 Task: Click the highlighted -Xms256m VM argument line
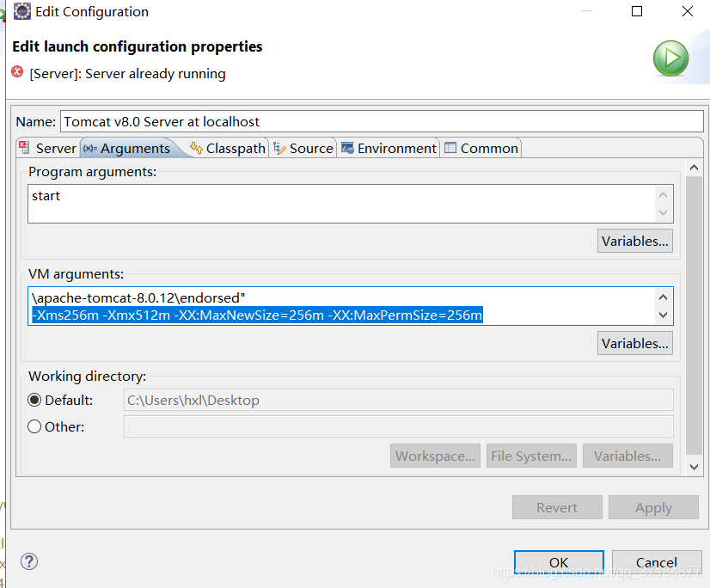(x=257, y=315)
